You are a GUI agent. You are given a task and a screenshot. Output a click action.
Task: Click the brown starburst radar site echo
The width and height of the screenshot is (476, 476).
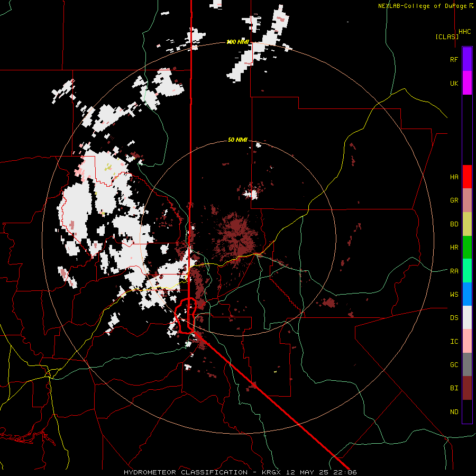pos(237,236)
